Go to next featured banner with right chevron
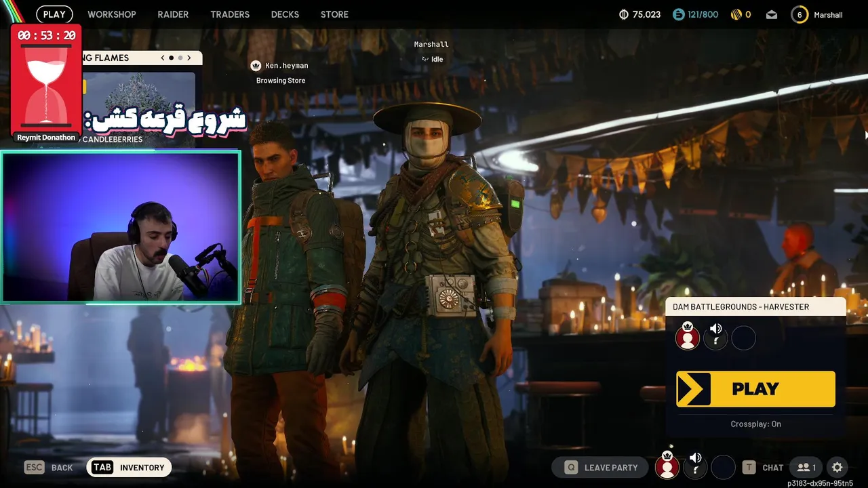This screenshot has width=868, height=488. point(189,58)
